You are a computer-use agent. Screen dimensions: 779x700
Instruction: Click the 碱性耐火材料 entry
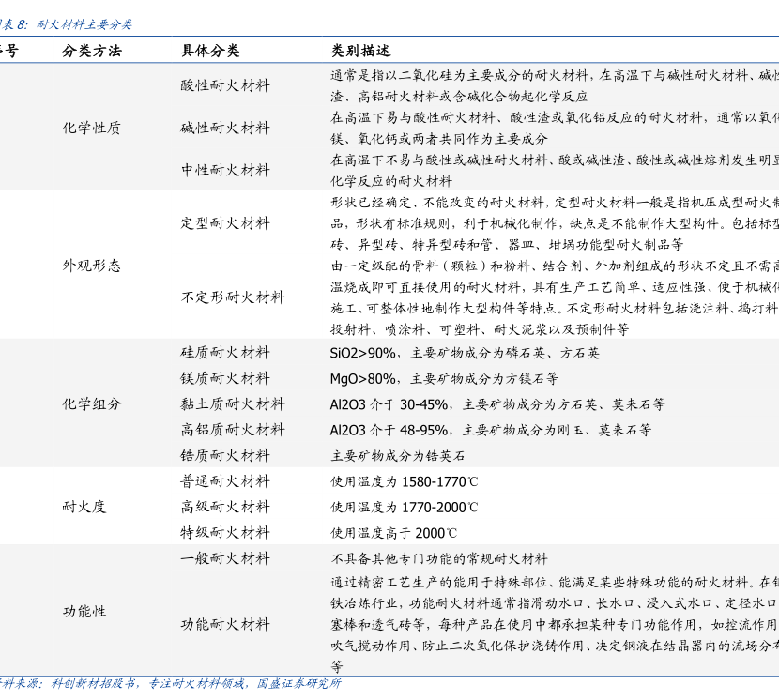coord(225,128)
